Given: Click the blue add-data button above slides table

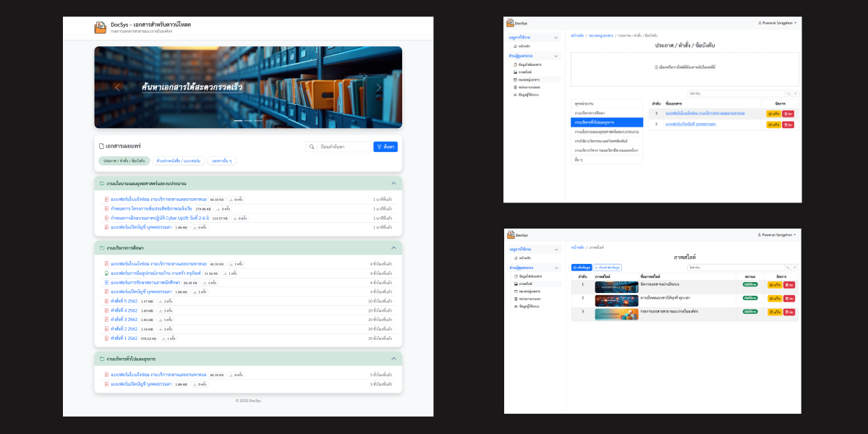Looking at the screenshot, I should [581, 268].
